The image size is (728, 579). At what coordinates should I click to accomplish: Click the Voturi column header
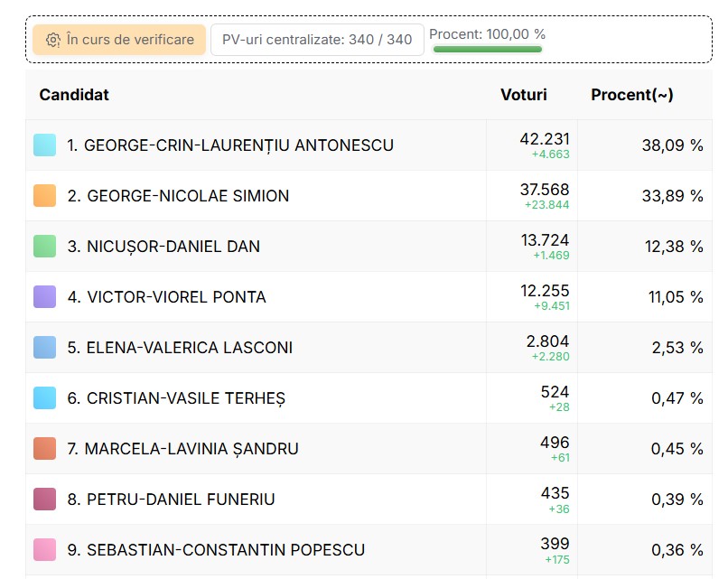pos(524,95)
